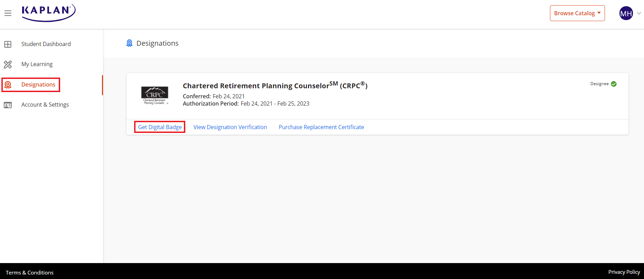Go to My Learning in sidebar

click(x=37, y=64)
